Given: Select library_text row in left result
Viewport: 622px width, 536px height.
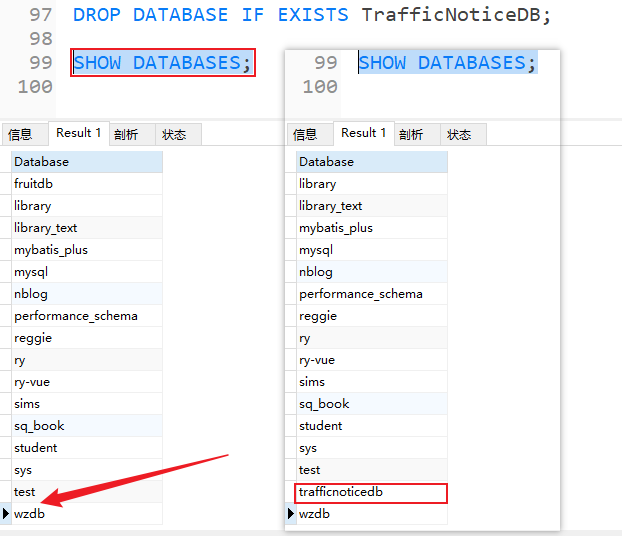Looking at the screenshot, I should (87, 228).
